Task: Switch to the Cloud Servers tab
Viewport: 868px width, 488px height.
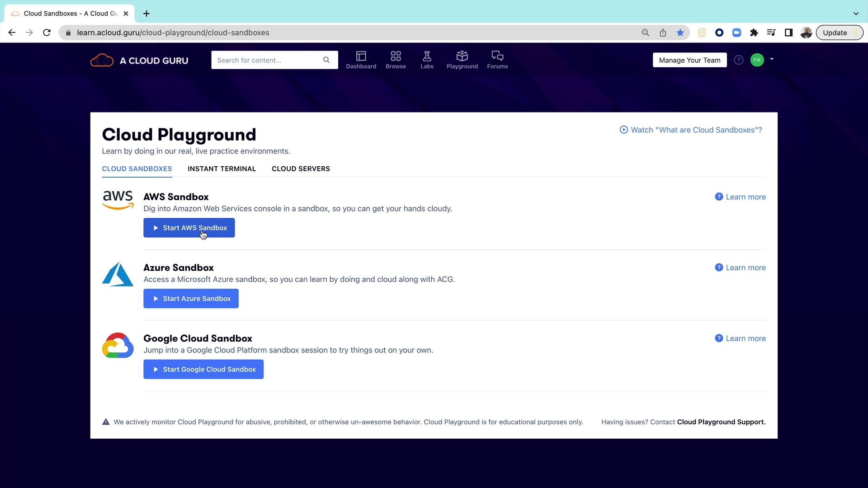Action: tap(301, 169)
